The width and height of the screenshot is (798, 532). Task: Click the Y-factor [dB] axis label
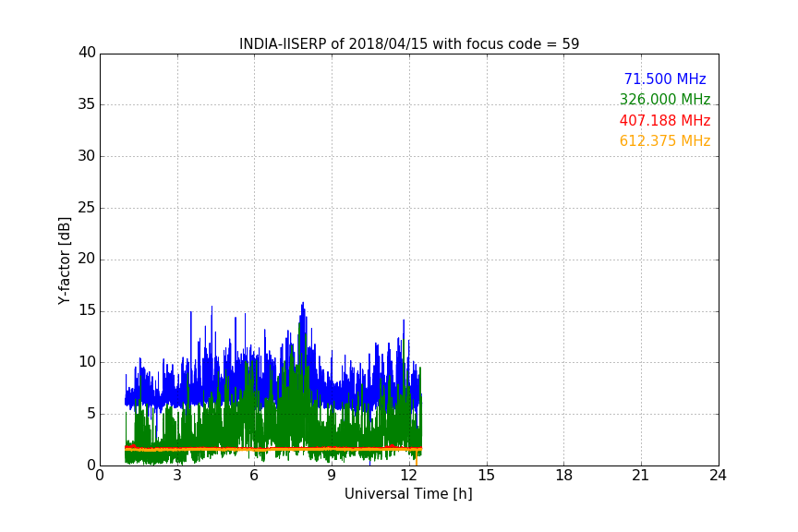click(x=64, y=260)
